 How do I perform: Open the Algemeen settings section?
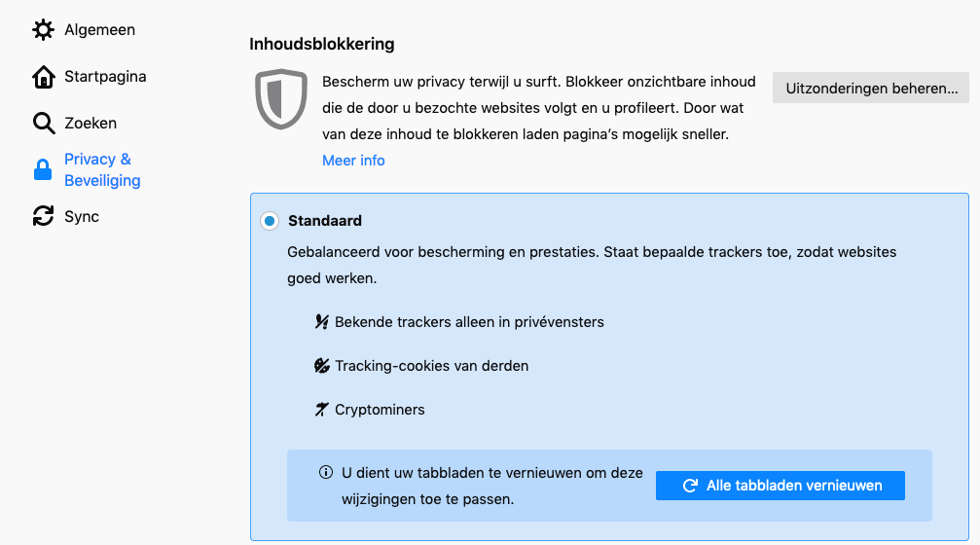tap(99, 30)
